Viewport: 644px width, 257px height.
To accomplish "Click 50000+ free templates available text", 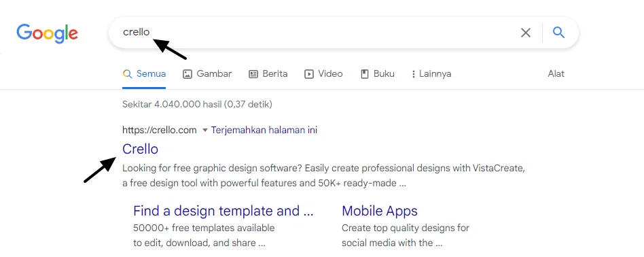I will [204, 228].
